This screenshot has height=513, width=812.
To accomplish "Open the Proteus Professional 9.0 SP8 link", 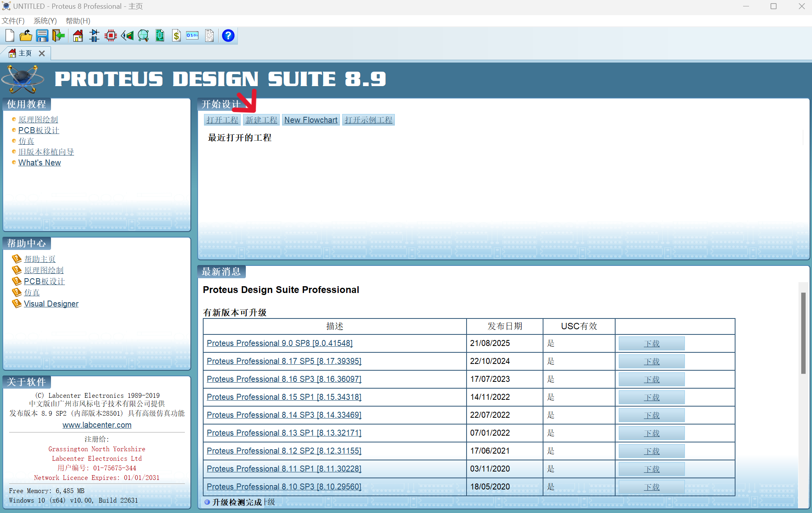I will pyautogui.click(x=280, y=343).
